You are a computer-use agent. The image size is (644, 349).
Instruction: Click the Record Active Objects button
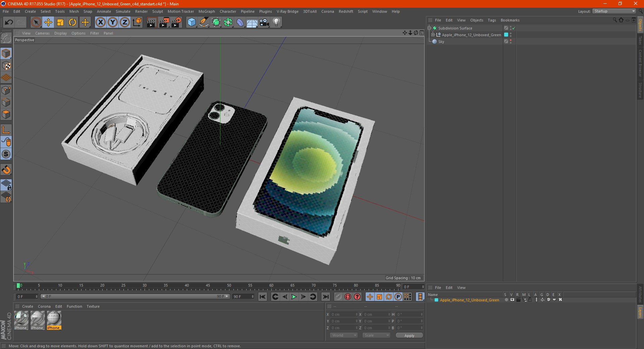(x=338, y=297)
